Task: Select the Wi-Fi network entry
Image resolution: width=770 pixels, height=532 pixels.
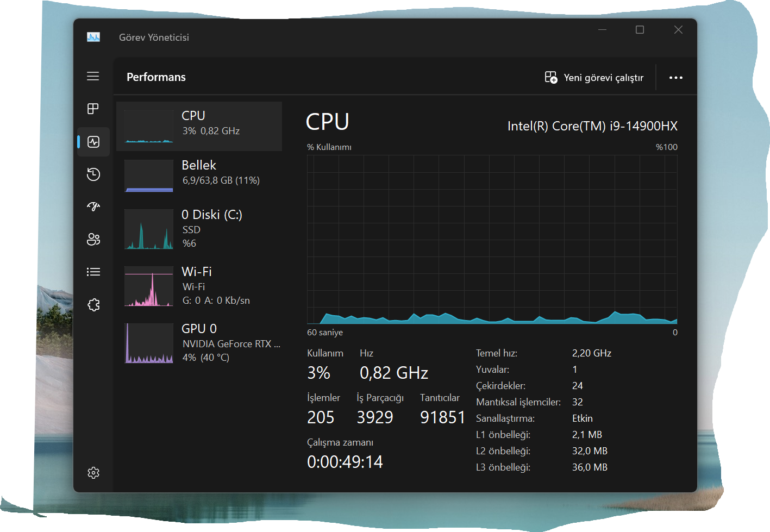Action: coord(199,286)
